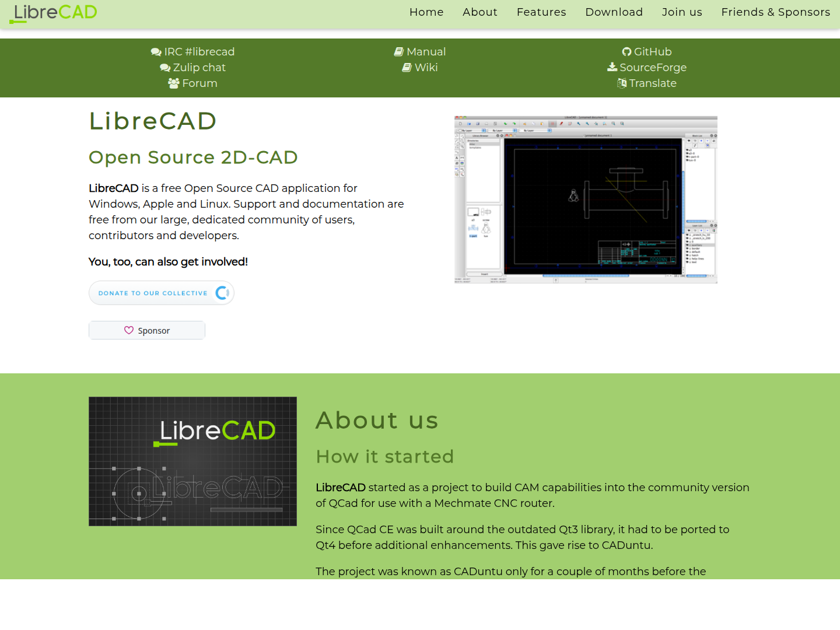The width and height of the screenshot is (840, 630).
Task: Open the Download menu item
Action: coord(614,12)
